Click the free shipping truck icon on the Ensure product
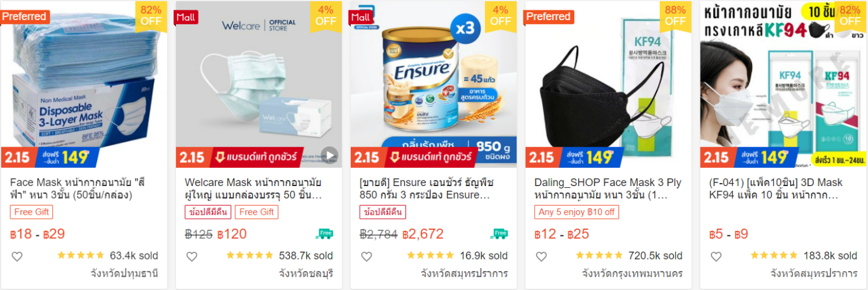 [500, 234]
